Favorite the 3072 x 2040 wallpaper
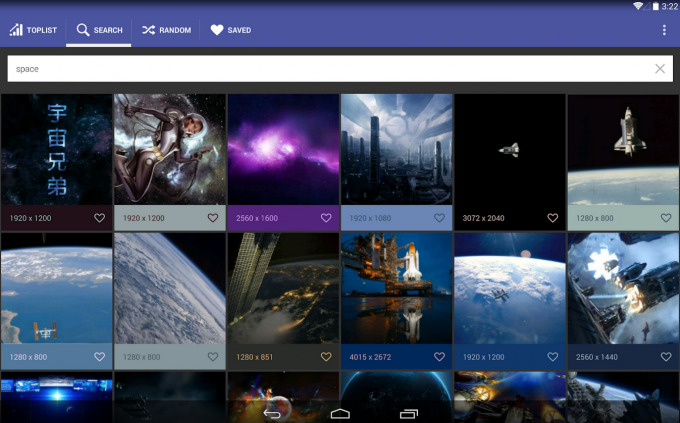This screenshot has height=423, width=680. [552, 218]
